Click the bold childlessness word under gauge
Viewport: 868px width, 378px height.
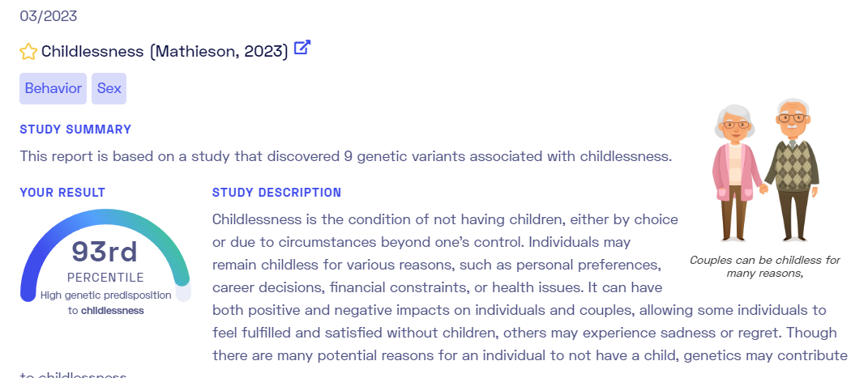(113, 311)
